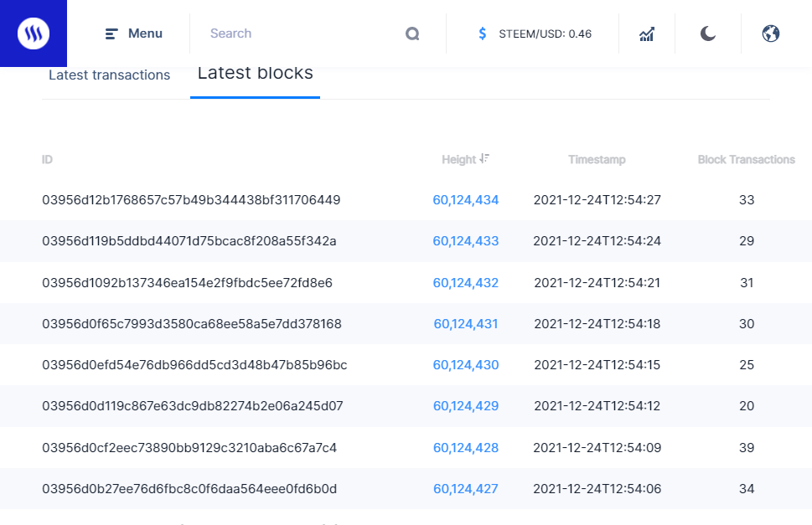This screenshot has height=525, width=812.
Task: Click timestamp 2021-12-24T12:54:18
Action: tap(597, 324)
